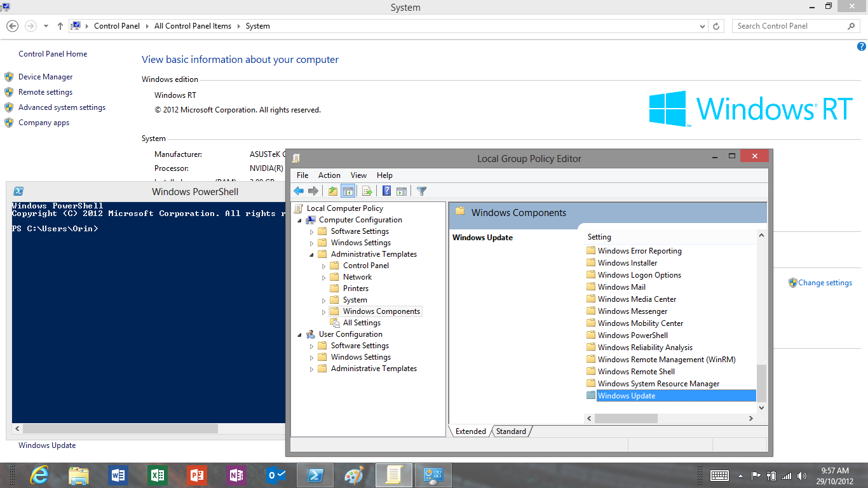Collapse the Computer Configuration node

[299, 220]
